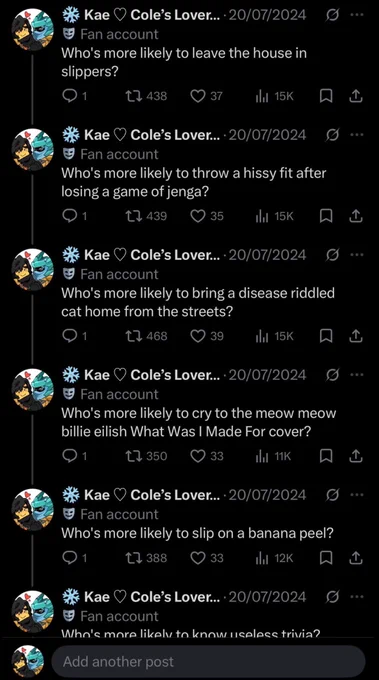
Task: Click the circle-slash icon on the slippers post
Action: pos(333,15)
